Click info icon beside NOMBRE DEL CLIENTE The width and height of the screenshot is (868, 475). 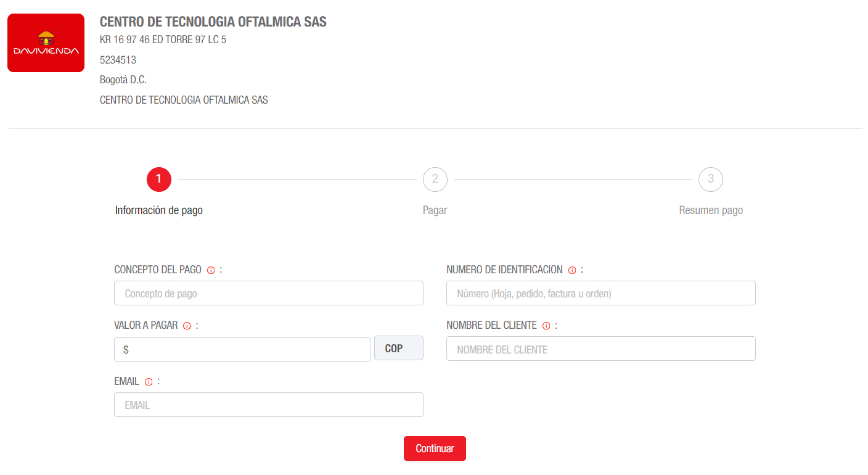click(546, 326)
